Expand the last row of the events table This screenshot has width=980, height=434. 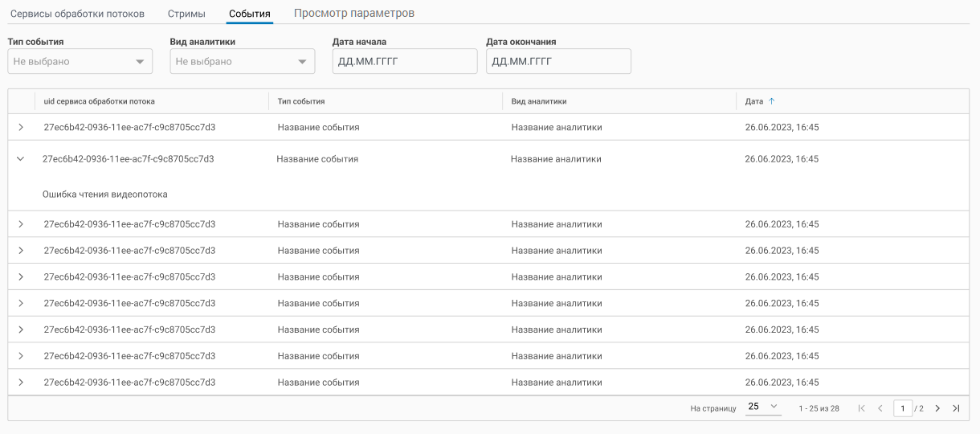(21, 383)
